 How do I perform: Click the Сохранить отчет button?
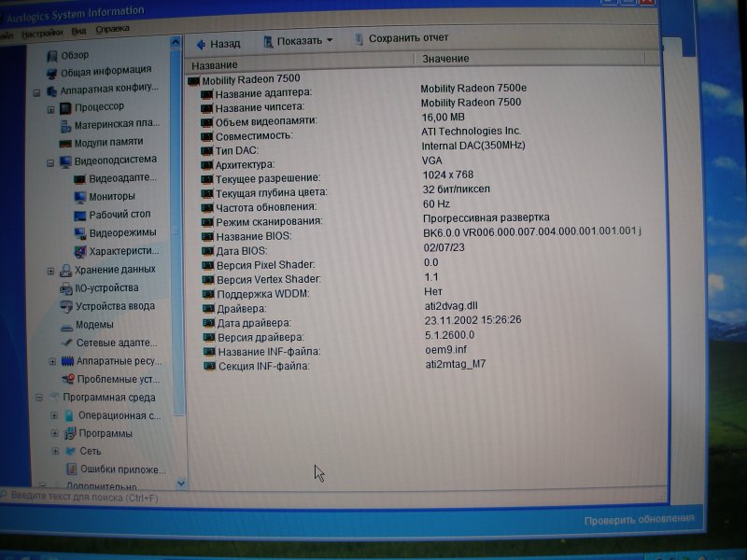point(401,38)
